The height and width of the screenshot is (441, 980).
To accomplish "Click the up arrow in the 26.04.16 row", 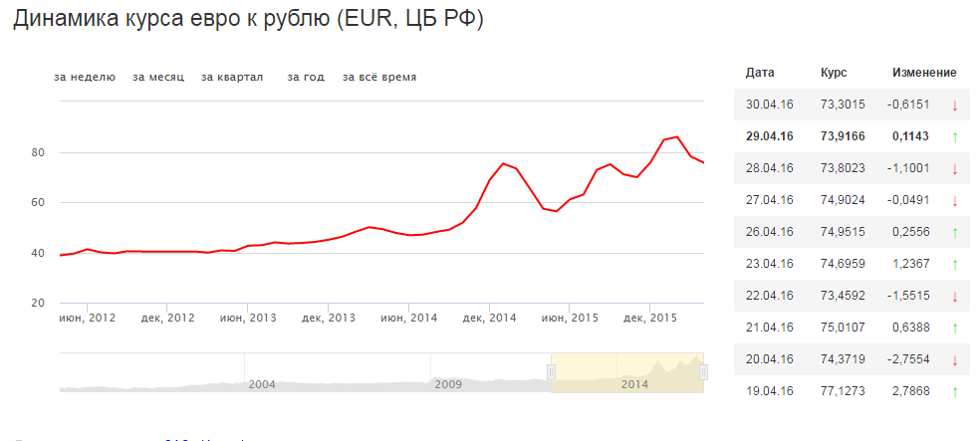I will 953,232.
